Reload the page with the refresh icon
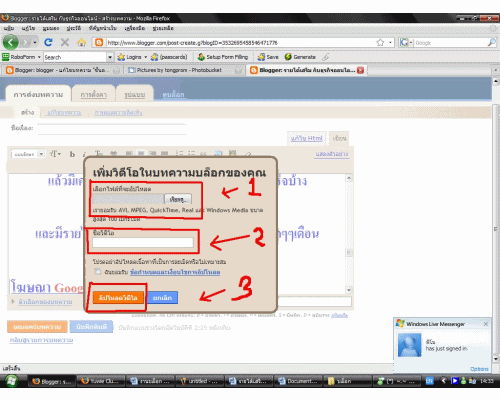This screenshot has height=400, width=500. pos(48,42)
